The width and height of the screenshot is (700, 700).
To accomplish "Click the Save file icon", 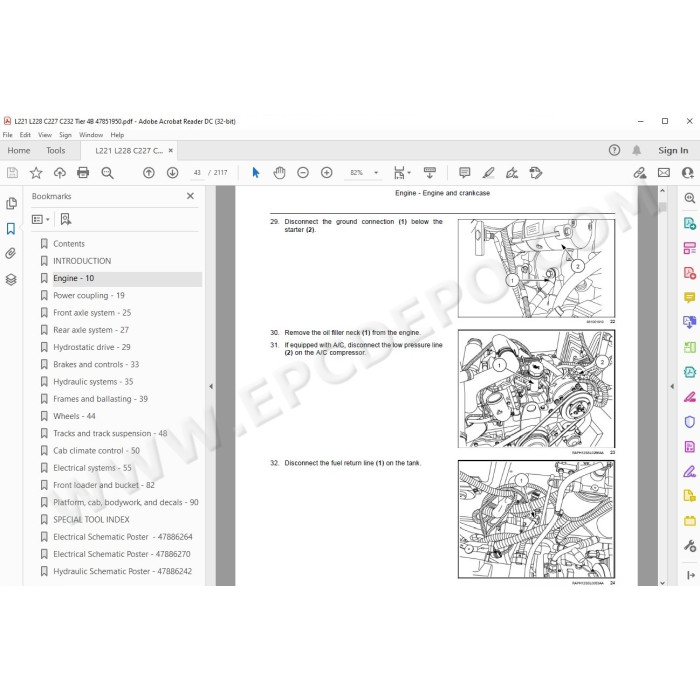I will coord(12,173).
